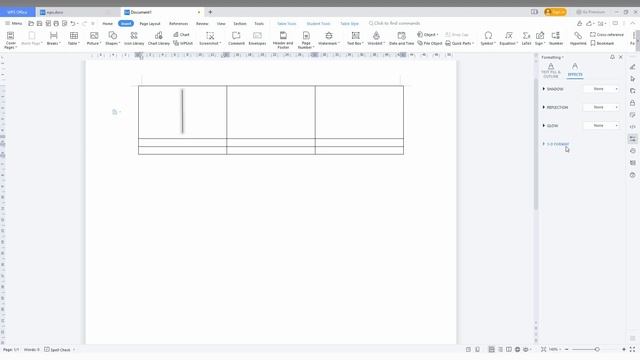Expand the Reflection section
Screen dimensions: 640x360
[x=555, y=107]
